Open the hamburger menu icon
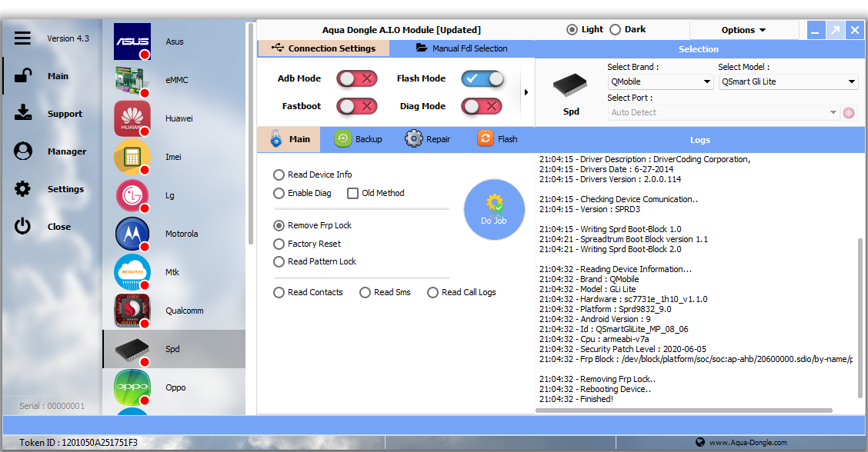The width and height of the screenshot is (868, 452). point(22,38)
